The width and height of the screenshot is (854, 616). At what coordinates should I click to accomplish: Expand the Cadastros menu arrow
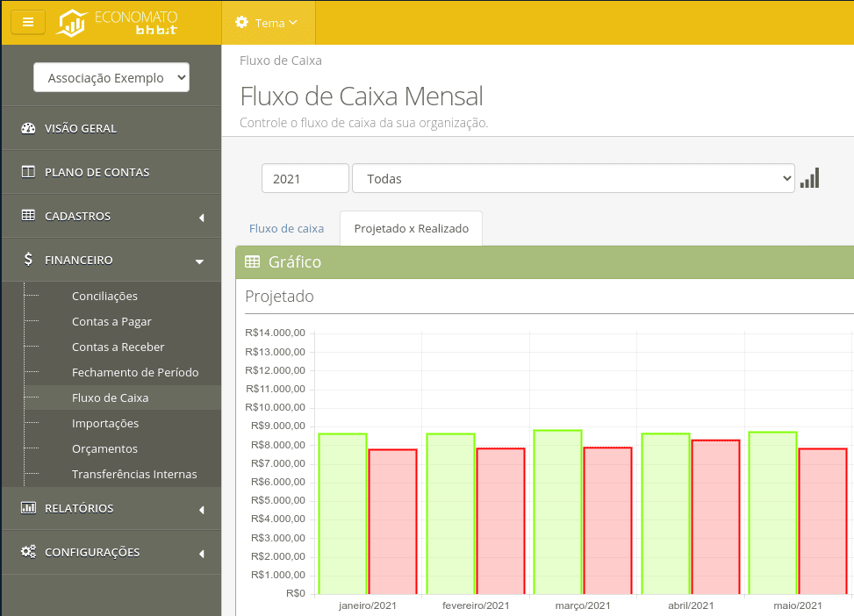[x=202, y=218]
